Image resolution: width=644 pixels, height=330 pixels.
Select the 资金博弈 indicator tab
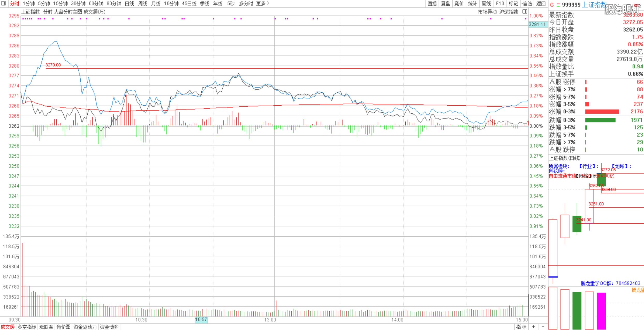click(x=109, y=327)
